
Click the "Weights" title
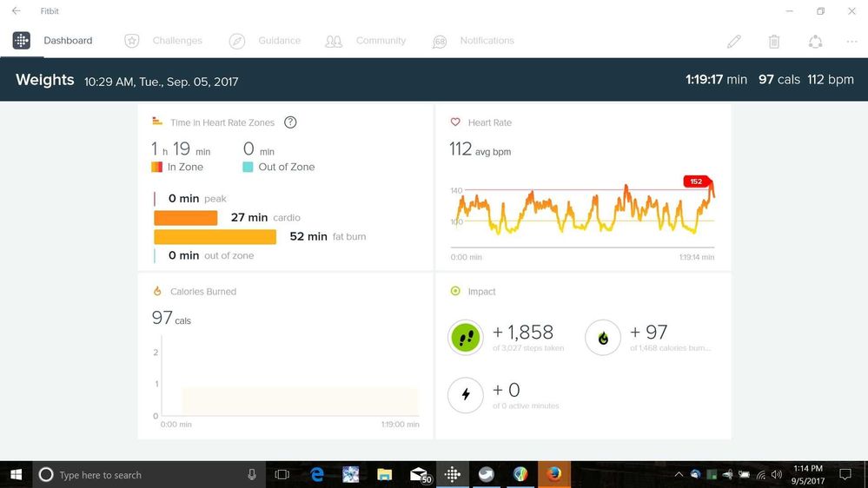coord(45,80)
